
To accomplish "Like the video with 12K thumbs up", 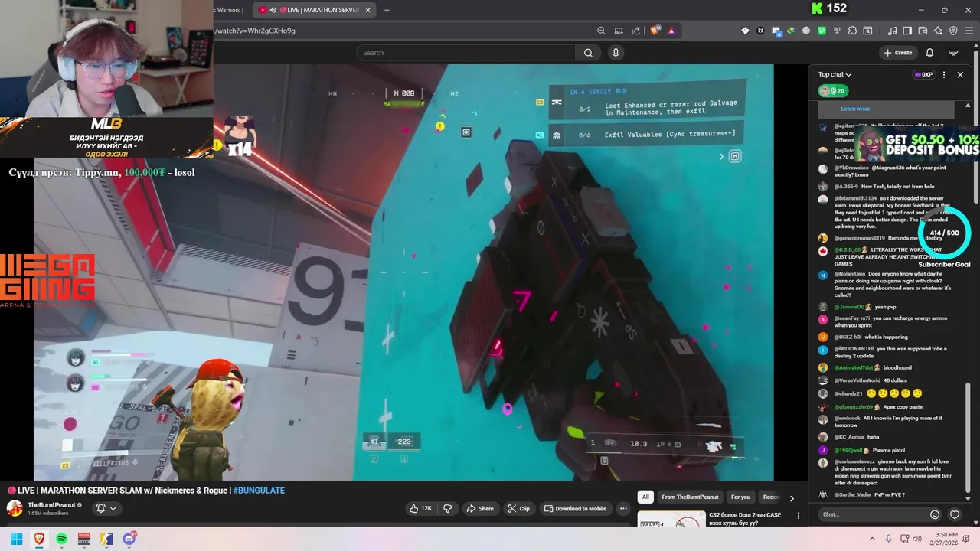I will pyautogui.click(x=420, y=508).
